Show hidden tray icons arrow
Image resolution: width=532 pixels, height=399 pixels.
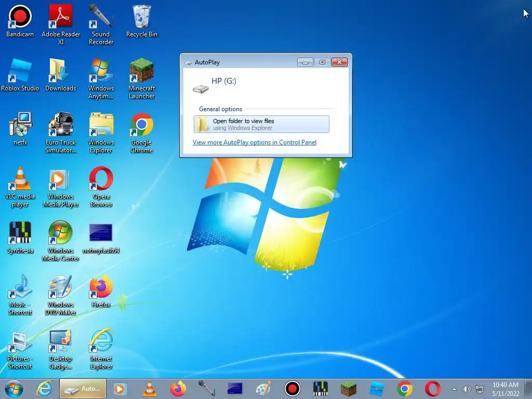point(454,389)
